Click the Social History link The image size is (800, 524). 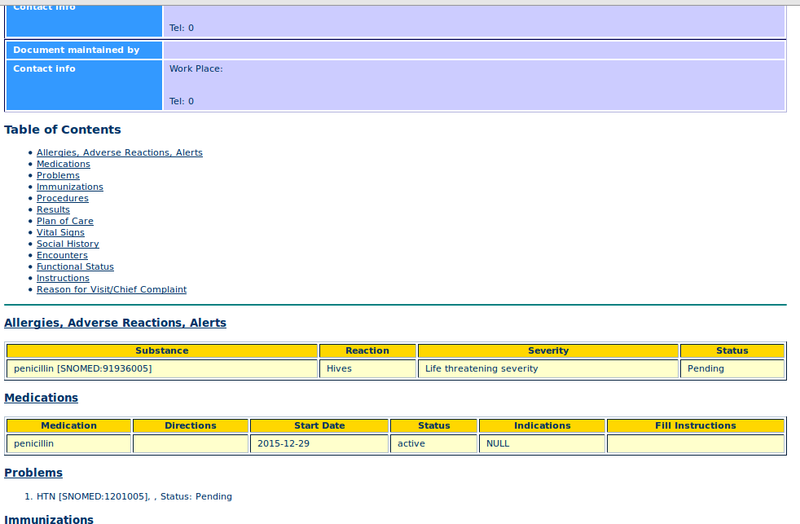coord(68,244)
